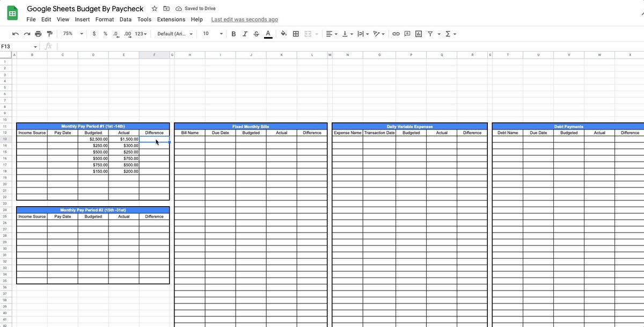Redo the last undone action

pos(27,34)
